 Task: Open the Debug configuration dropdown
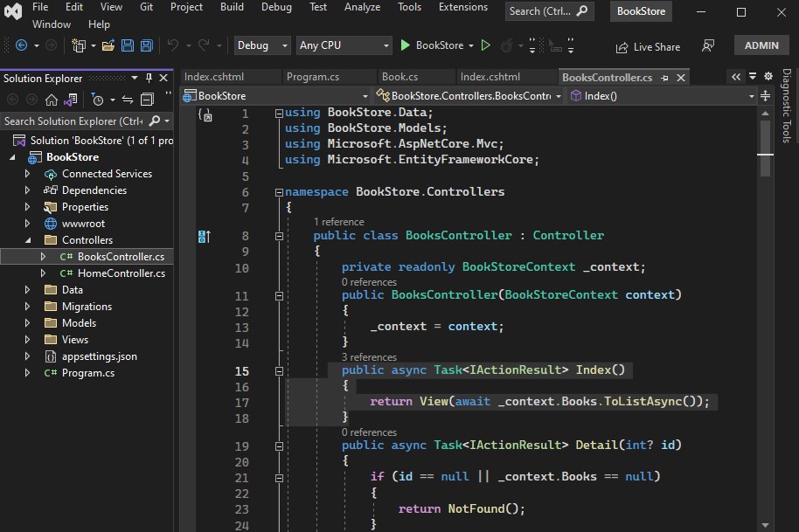coord(263,45)
